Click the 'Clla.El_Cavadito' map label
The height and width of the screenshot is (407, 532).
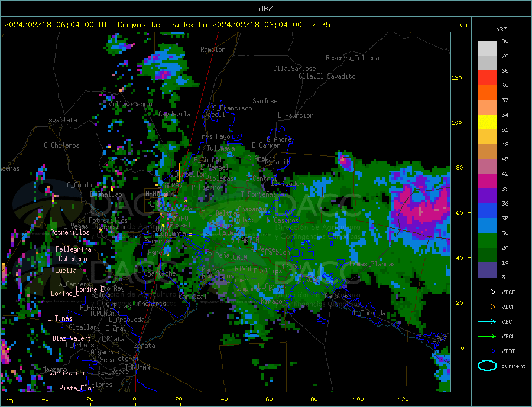click(327, 76)
